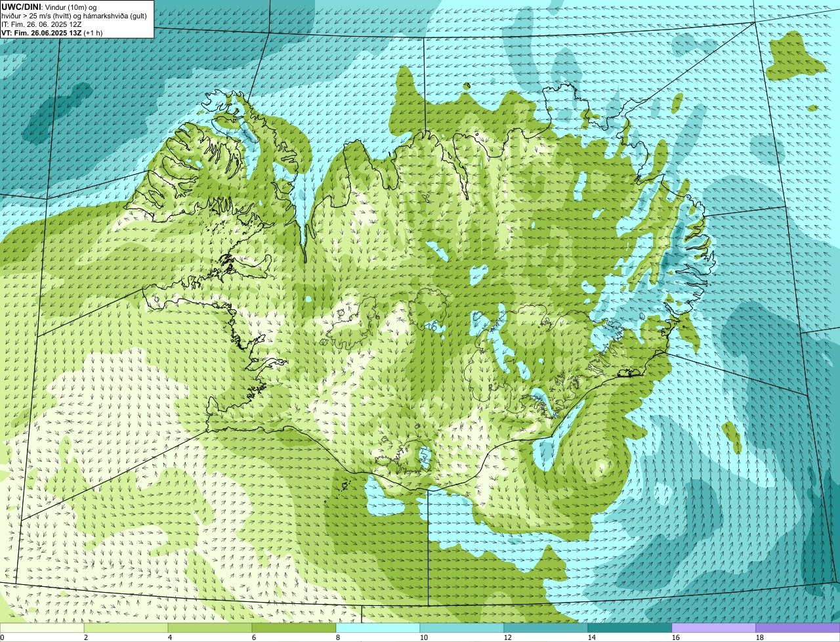Click the 6–8 m/s olive green legend swatch
840x642 pixels.
click(294, 628)
